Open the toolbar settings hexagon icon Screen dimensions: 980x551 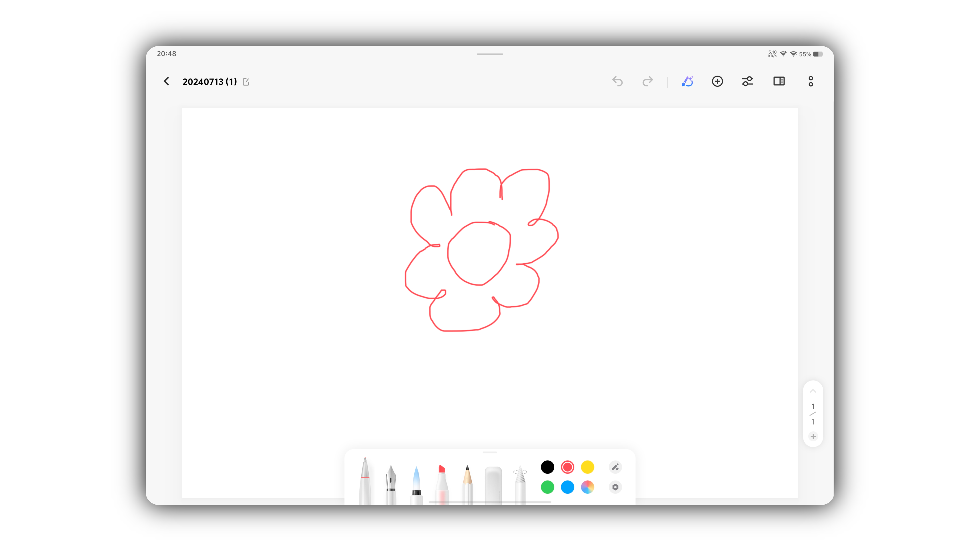click(615, 487)
